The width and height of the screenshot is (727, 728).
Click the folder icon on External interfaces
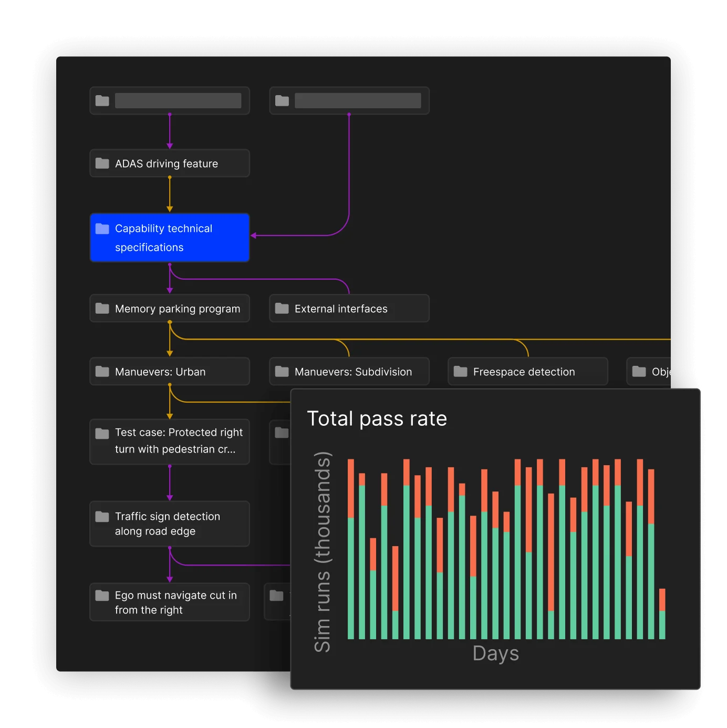coord(282,309)
